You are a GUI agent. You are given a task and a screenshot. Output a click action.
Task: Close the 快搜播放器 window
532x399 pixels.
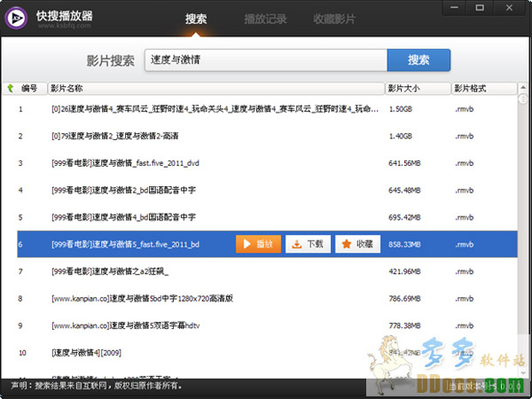click(x=509, y=7)
